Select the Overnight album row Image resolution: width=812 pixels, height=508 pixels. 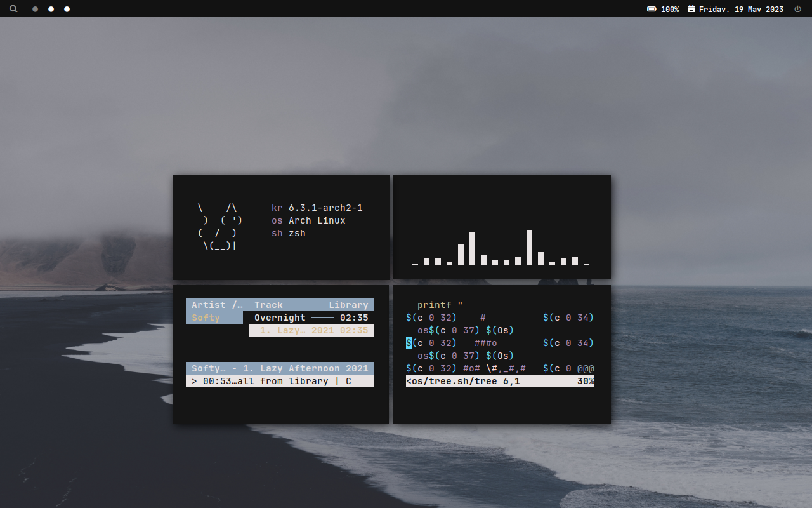[311, 317]
